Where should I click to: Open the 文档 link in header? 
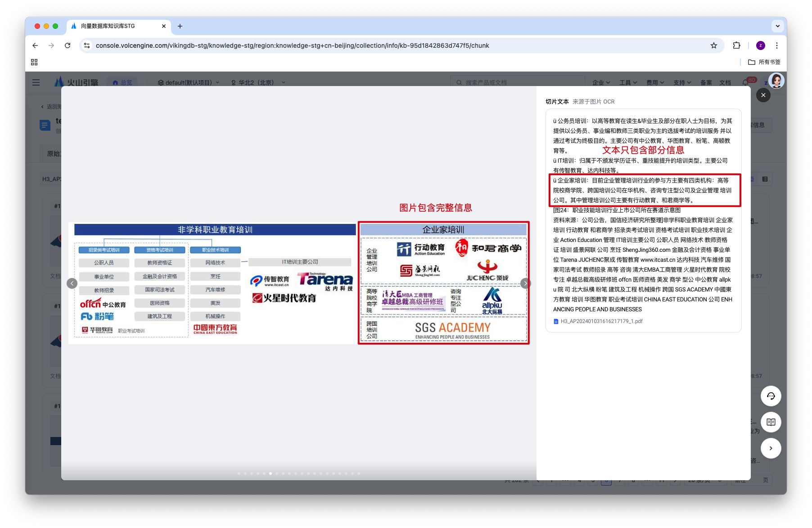[725, 82]
